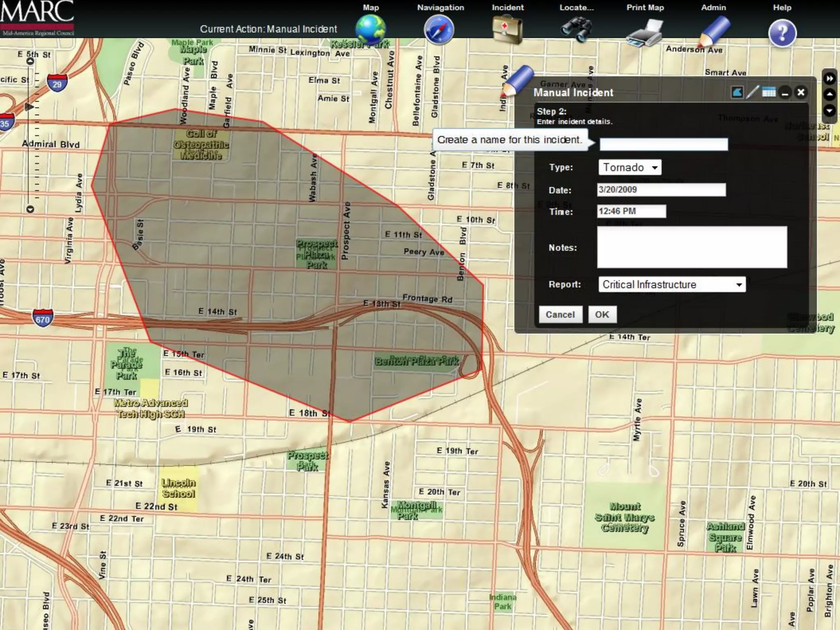Click the Step 2 heading text
Image resolution: width=840 pixels, height=630 pixels.
pyautogui.click(x=552, y=112)
